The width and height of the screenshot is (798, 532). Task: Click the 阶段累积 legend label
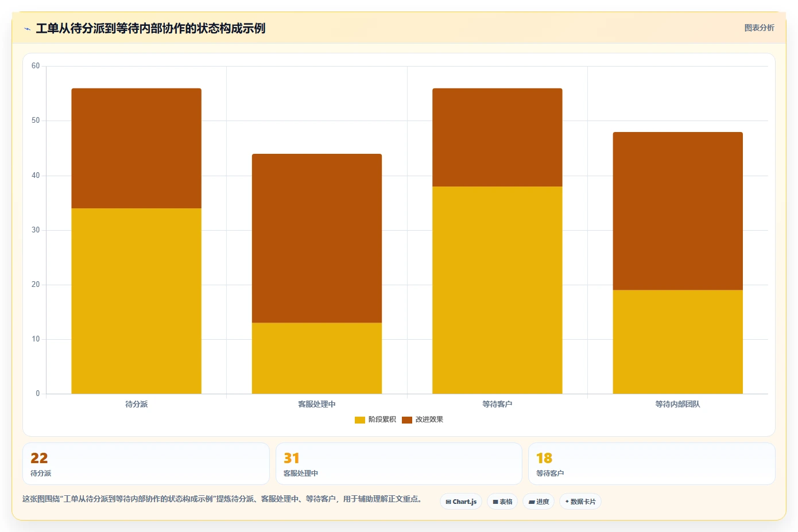click(382, 420)
